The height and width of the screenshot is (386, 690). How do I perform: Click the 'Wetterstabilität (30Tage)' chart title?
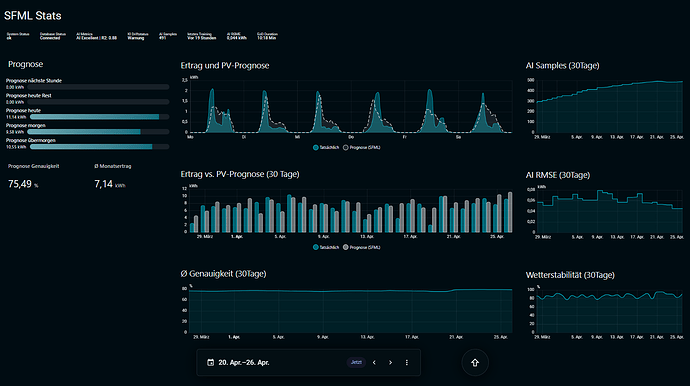pyautogui.click(x=570, y=275)
